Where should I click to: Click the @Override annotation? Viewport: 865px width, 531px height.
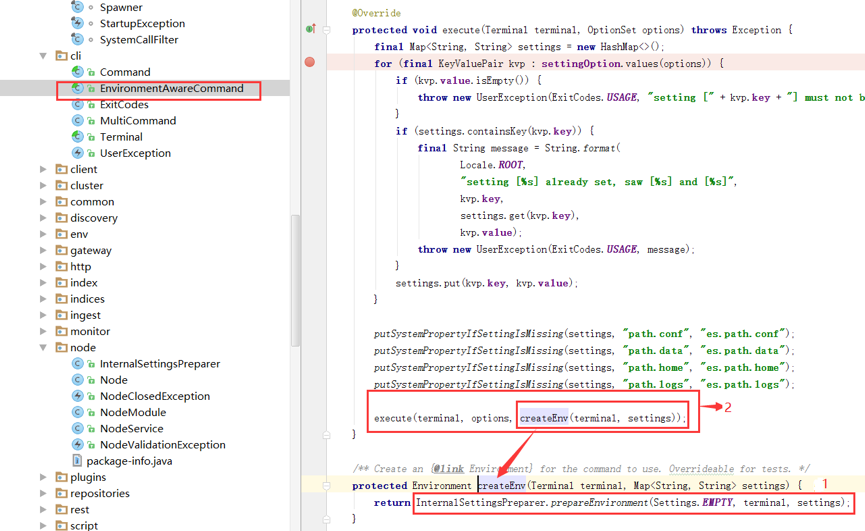376,13
